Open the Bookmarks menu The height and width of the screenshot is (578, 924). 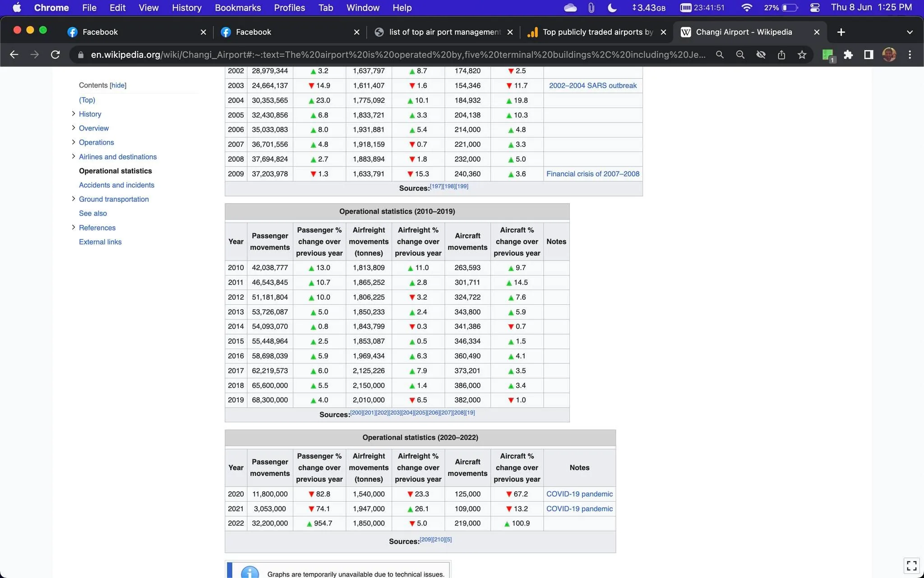coord(238,8)
